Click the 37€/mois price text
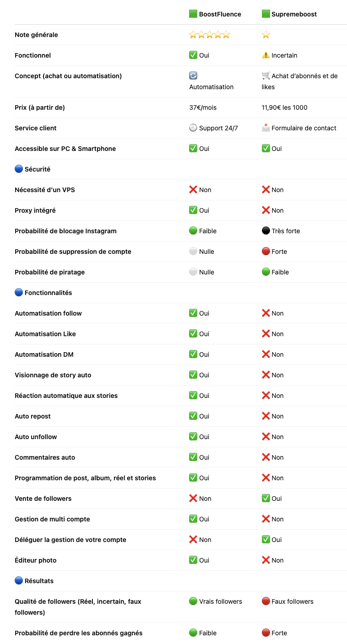 pos(203,107)
